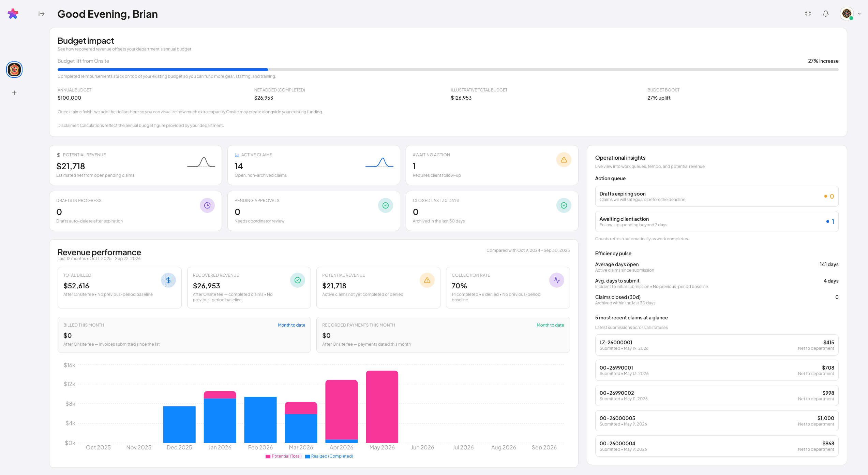Click the Feb 2026 blue bar
The image size is (868, 475).
pyautogui.click(x=260, y=420)
